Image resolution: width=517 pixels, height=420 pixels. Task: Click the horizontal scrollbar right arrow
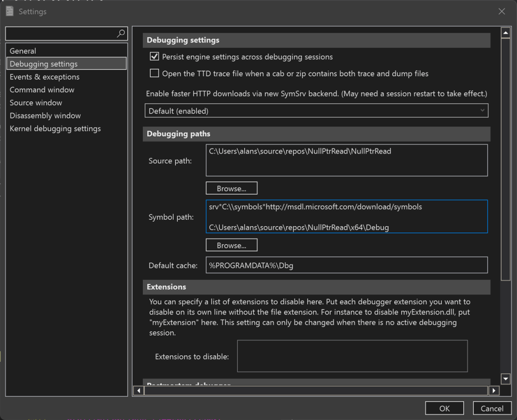click(x=494, y=390)
